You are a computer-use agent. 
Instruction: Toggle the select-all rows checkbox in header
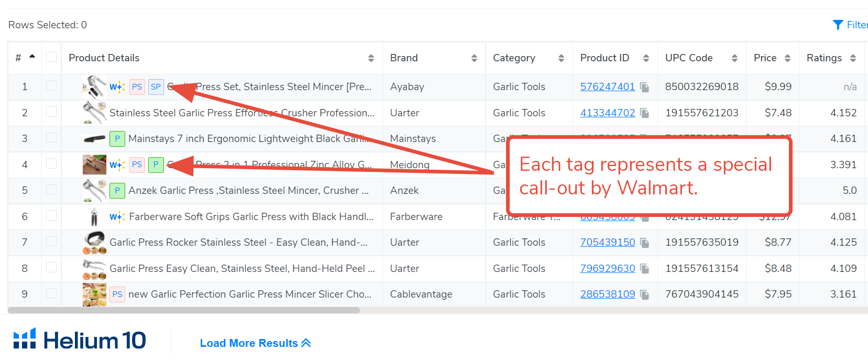coord(51,57)
